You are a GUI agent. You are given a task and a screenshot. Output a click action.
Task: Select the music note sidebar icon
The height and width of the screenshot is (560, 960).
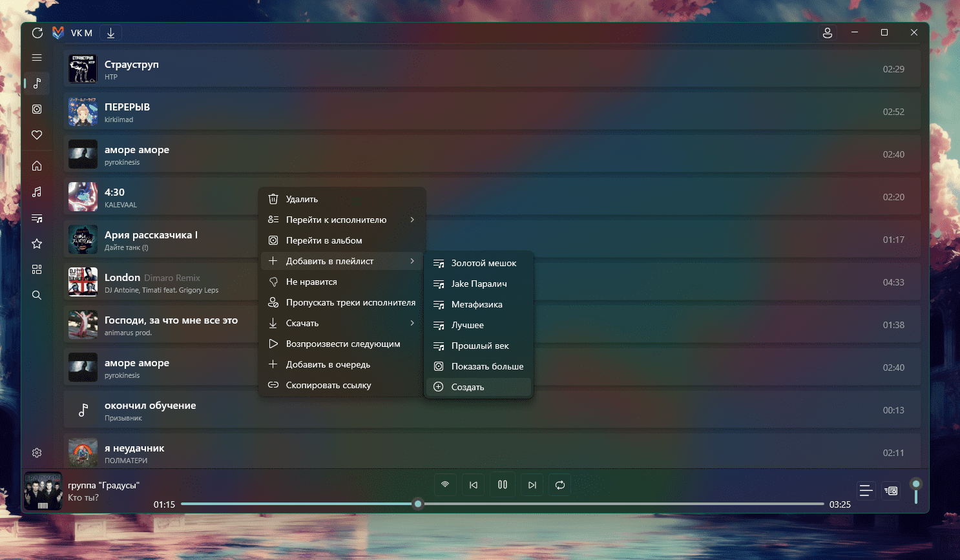click(x=37, y=83)
